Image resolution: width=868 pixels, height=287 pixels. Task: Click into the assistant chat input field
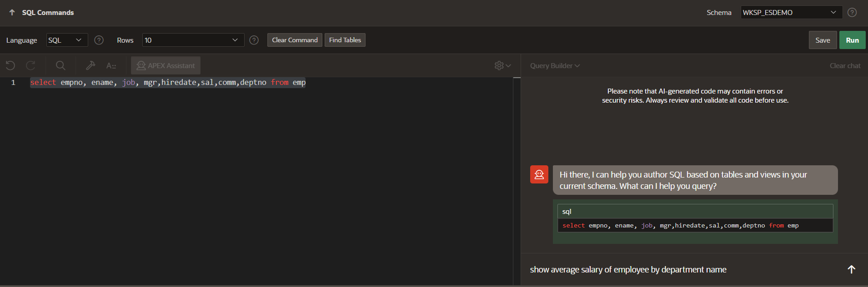[682, 269]
